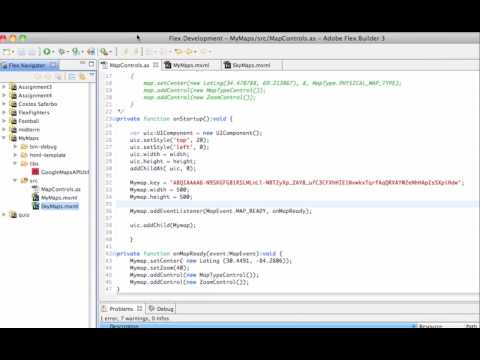Expand the html-template folder
Viewport: 480px width, 360px height.
click(x=15, y=155)
